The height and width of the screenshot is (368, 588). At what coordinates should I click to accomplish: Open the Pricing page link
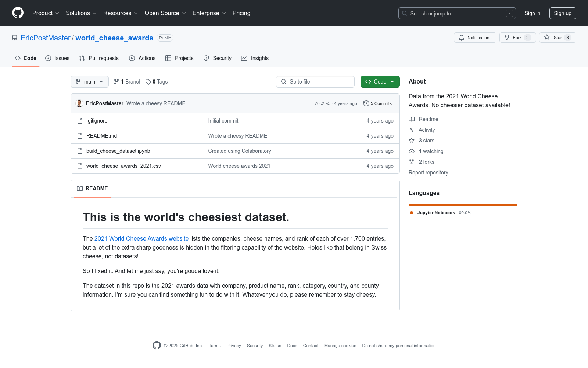[241, 13]
